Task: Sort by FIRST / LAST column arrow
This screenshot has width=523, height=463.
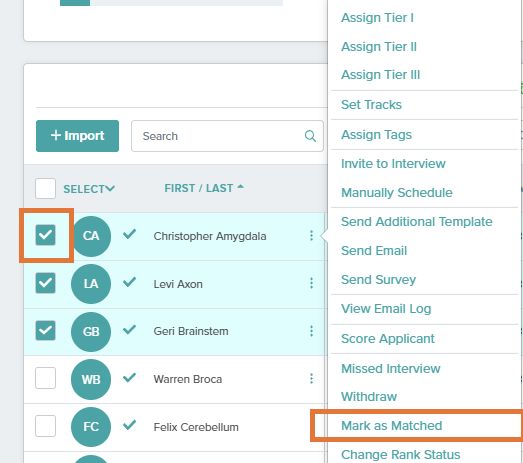Action: tap(240, 187)
